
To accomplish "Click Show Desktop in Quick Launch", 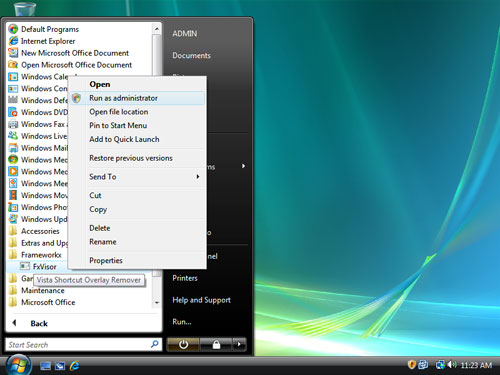I will 45,366.
